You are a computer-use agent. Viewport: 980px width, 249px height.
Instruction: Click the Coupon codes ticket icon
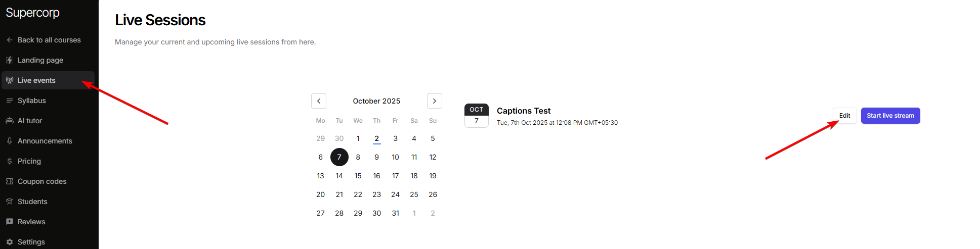[x=10, y=181]
